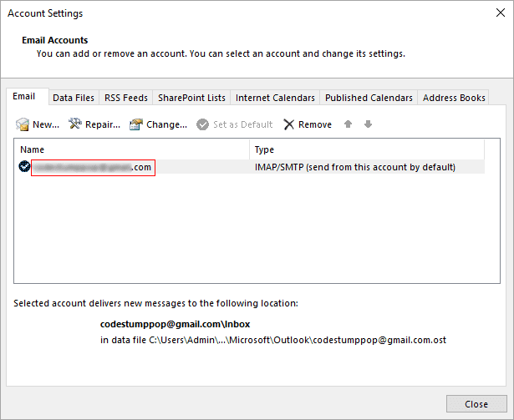Click the Set as Default checkmark icon
Screen dimensions: 514x420
click(x=202, y=124)
